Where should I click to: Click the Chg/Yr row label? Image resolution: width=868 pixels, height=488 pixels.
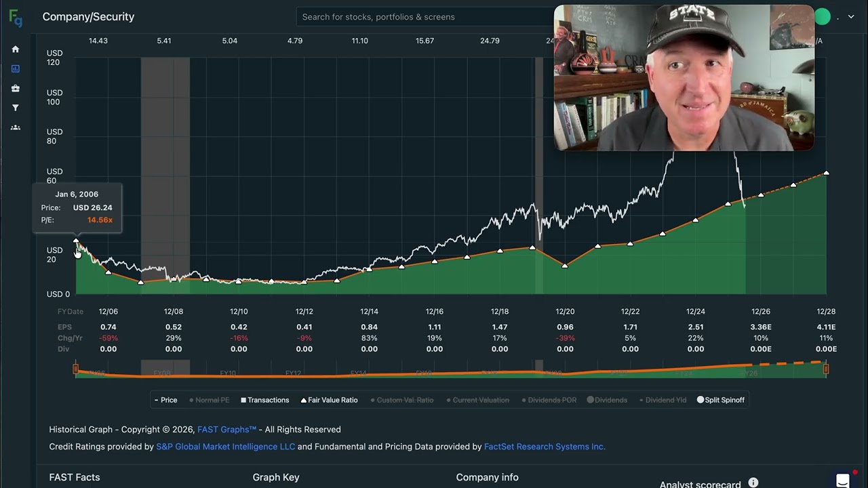point(70,338)
